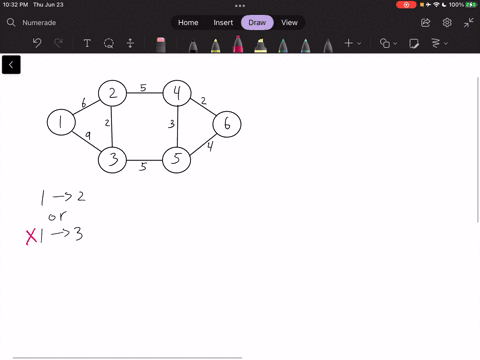This screenshot has width=480, height=360.
Task: Select the insert space tool
Action: [130, 43]
